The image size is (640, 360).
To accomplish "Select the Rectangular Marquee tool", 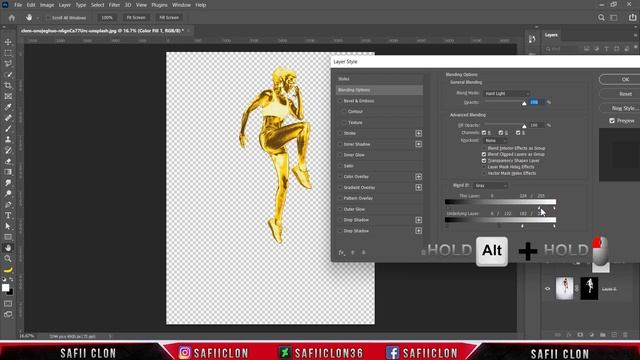I will tap(8, 53).
